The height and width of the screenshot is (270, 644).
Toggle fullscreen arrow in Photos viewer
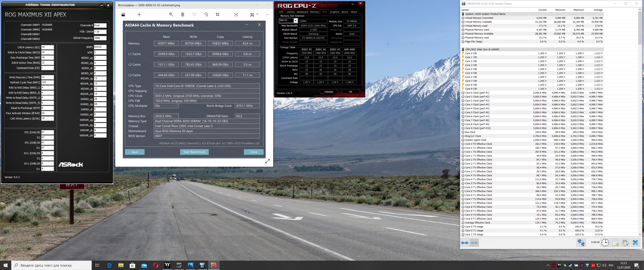tap(268, 161)
